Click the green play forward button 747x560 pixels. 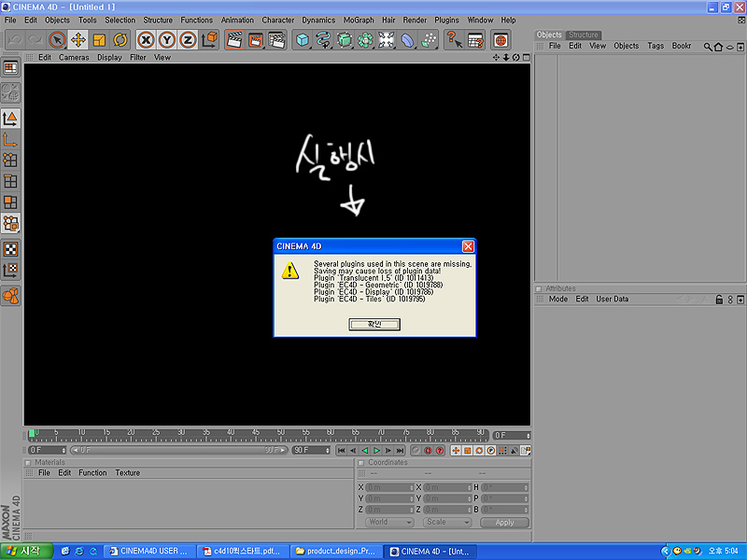[376, 450]
